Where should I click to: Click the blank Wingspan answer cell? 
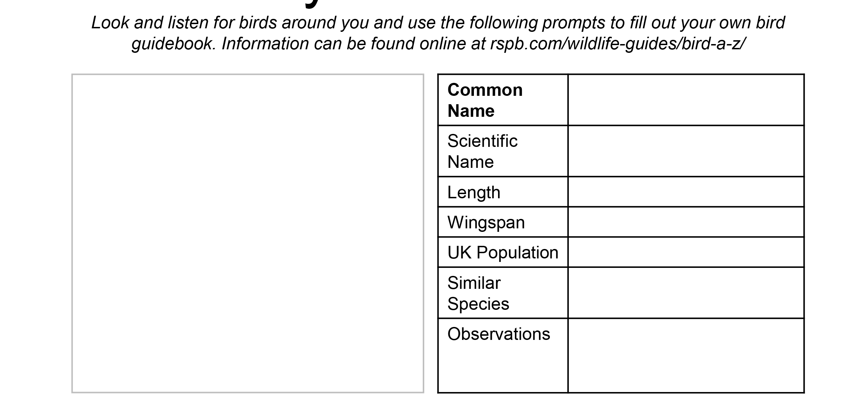pyautogui.click(x=686, y=222)
